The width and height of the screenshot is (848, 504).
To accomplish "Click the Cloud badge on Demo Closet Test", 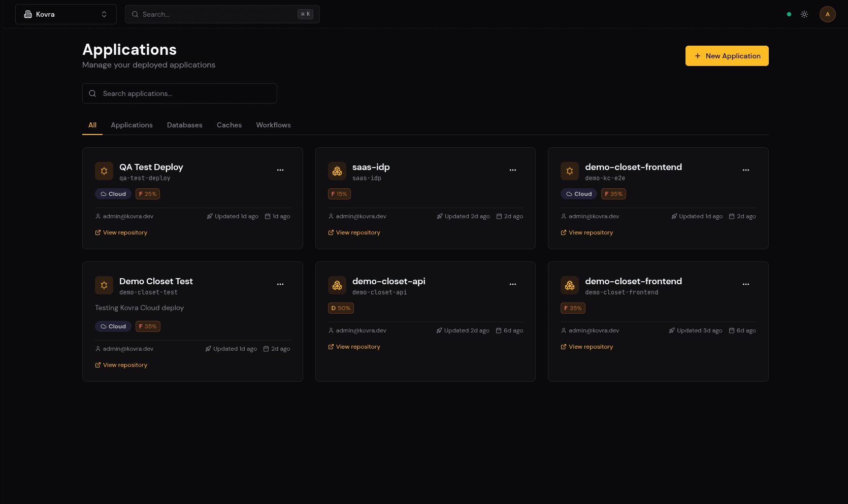I will point(113,326).
